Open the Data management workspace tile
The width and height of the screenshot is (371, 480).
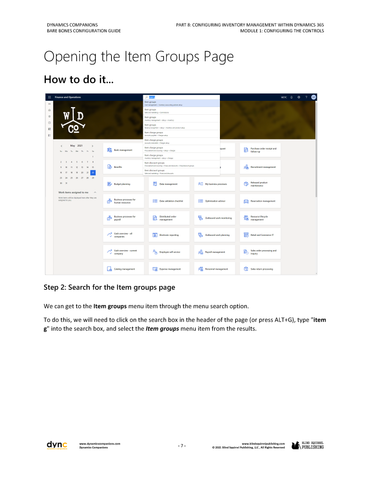[x=169, y=184]
